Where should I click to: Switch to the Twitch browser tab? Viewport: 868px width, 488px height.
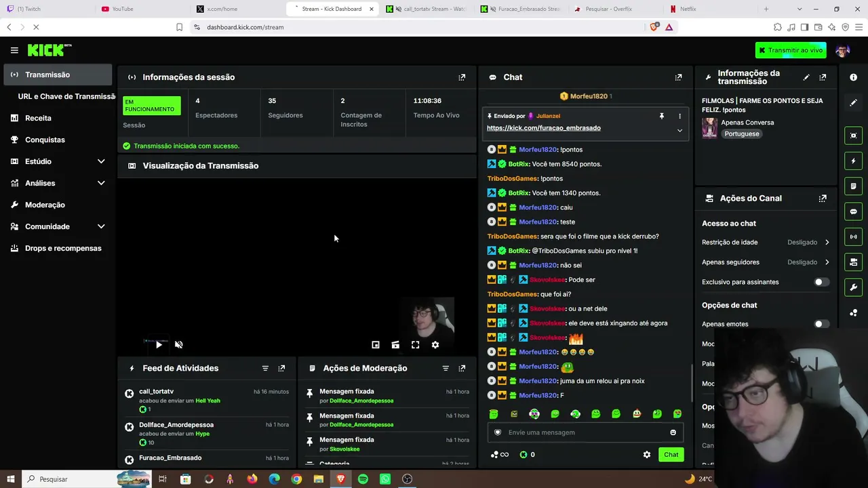tap(46, 9)
